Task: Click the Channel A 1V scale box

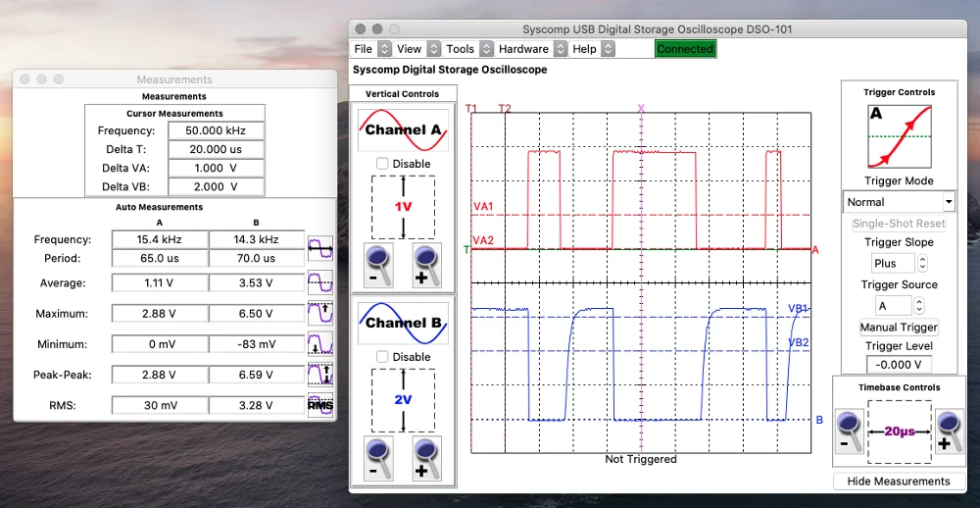Action: [x=403, y=207]
